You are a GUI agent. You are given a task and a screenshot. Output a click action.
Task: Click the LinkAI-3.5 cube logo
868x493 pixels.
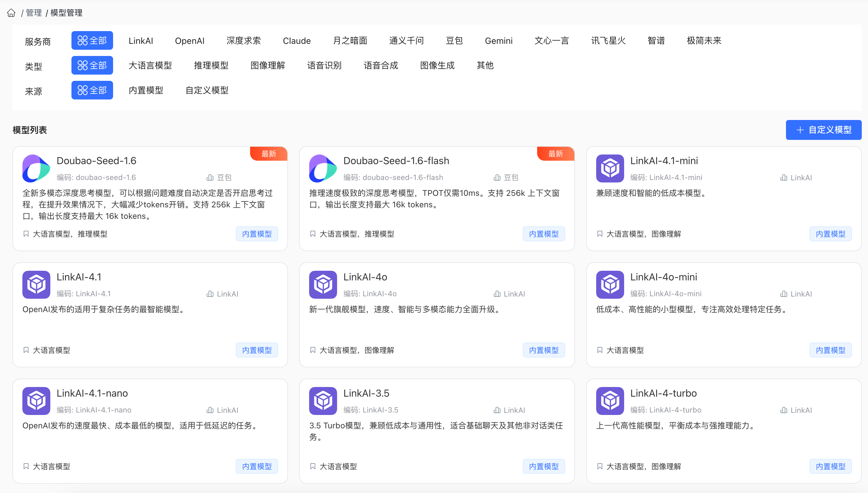(x=323, y=401)
